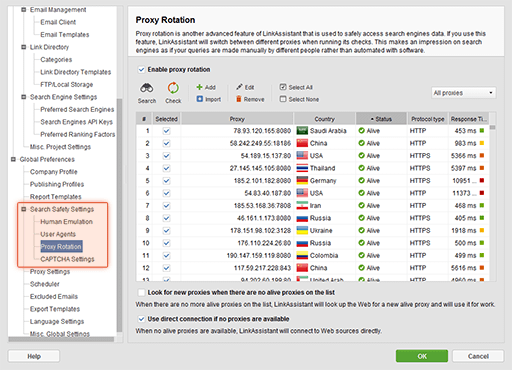Viewport: 512px width, 370px height.
Task: Click the trash Remove proxy icon
Action: click(x=239, y=99)
